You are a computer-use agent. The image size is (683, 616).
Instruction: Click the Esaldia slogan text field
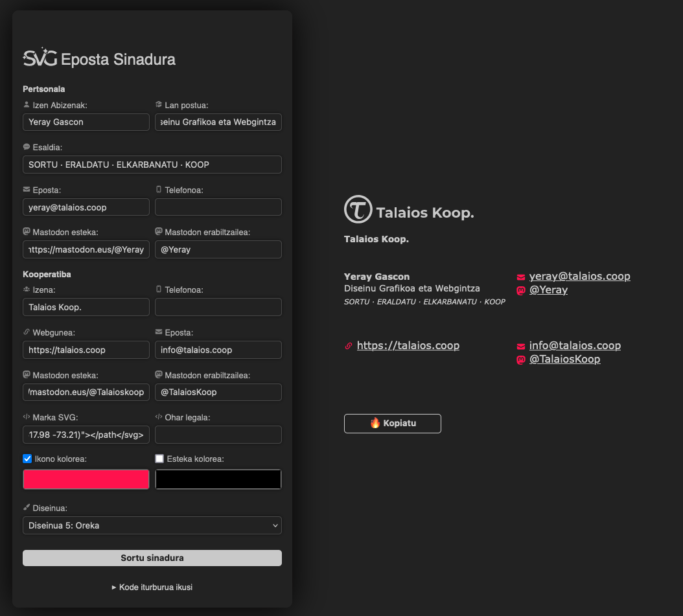click(152, 165)
